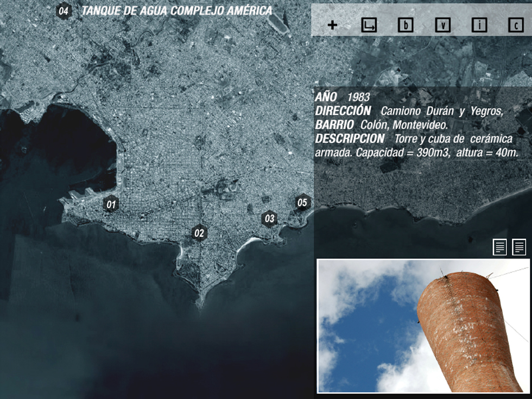The height and width of the screenshot is (399, 532).
Task: Select map marker 03
Action: (269, 218)
